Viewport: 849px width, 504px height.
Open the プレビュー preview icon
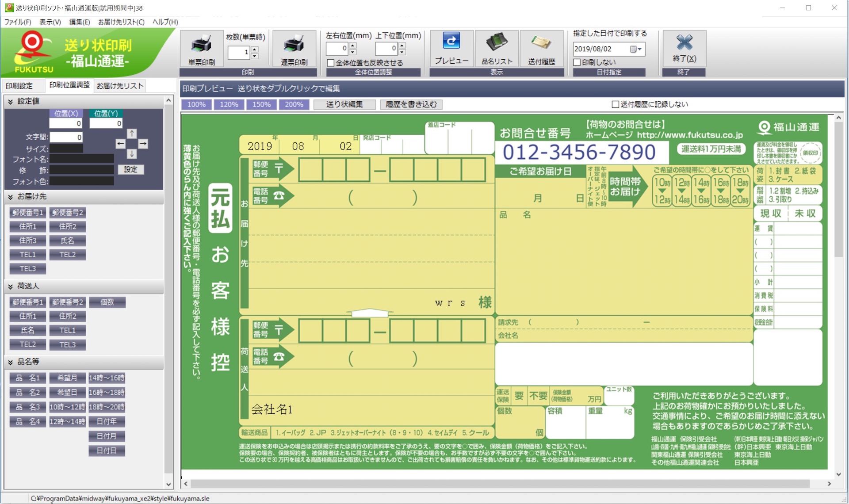click(x=451, y=41)
